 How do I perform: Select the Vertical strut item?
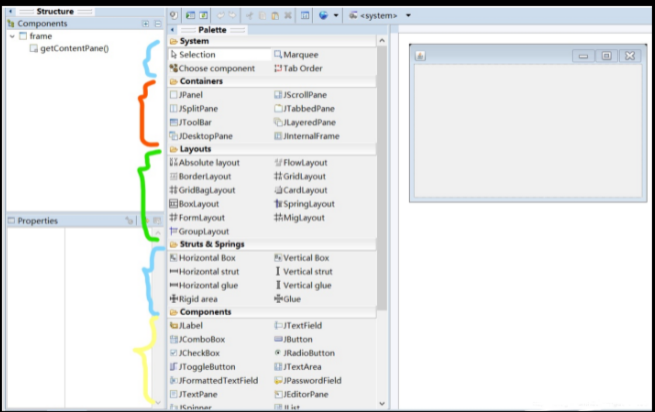pos(303,272)
